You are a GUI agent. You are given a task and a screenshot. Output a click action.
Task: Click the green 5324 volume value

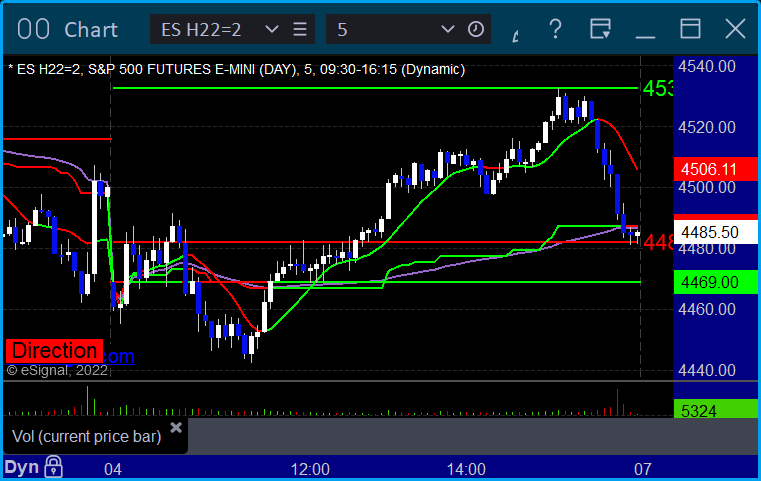(716, 409)
